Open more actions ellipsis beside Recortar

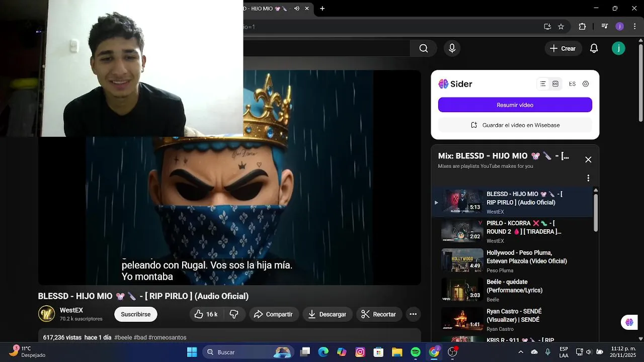click(x=413, y=314)
